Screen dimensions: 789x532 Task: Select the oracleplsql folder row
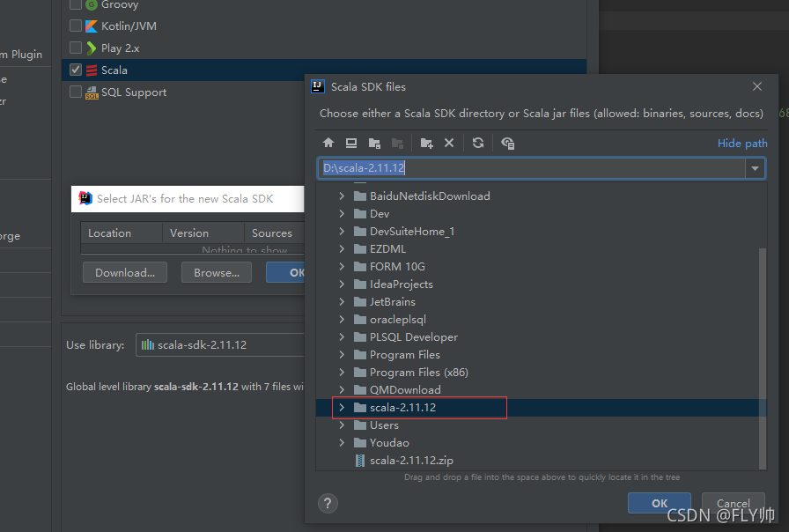coord(537,320)
